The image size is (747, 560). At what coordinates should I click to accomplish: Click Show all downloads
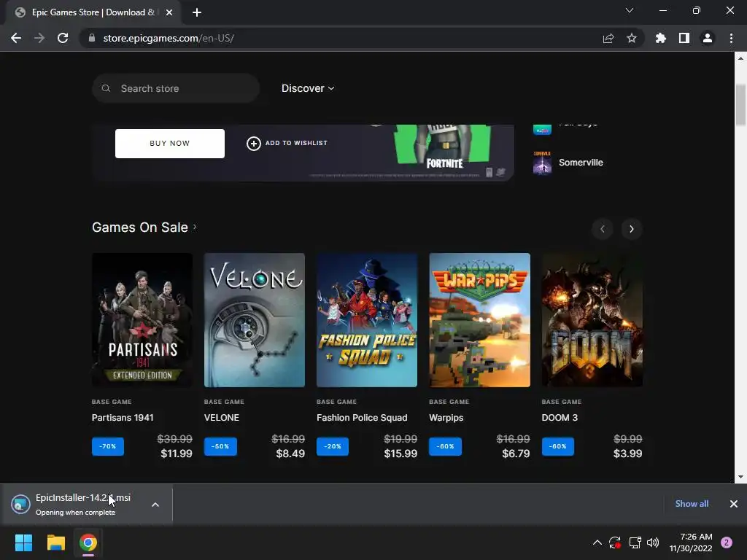tap(692, 503)
